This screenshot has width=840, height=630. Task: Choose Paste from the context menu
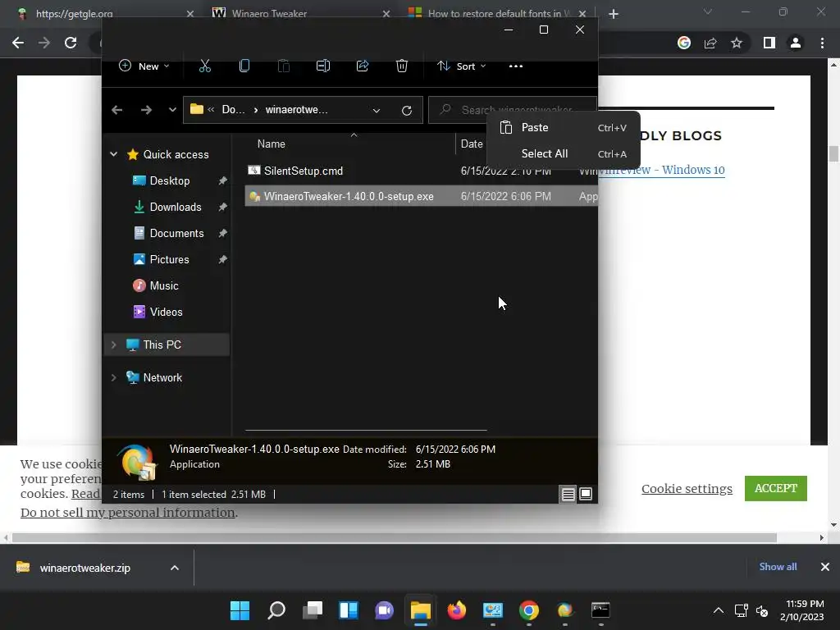(563, 127)
